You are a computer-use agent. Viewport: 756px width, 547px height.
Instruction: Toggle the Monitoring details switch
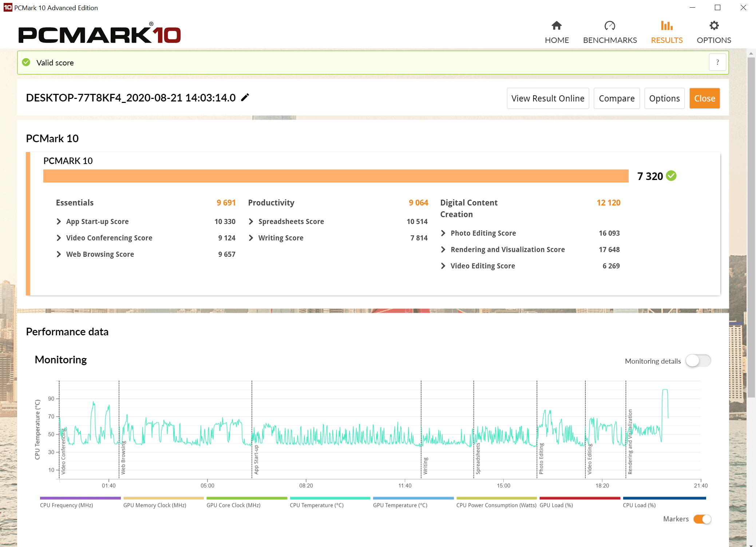[698, 361]
